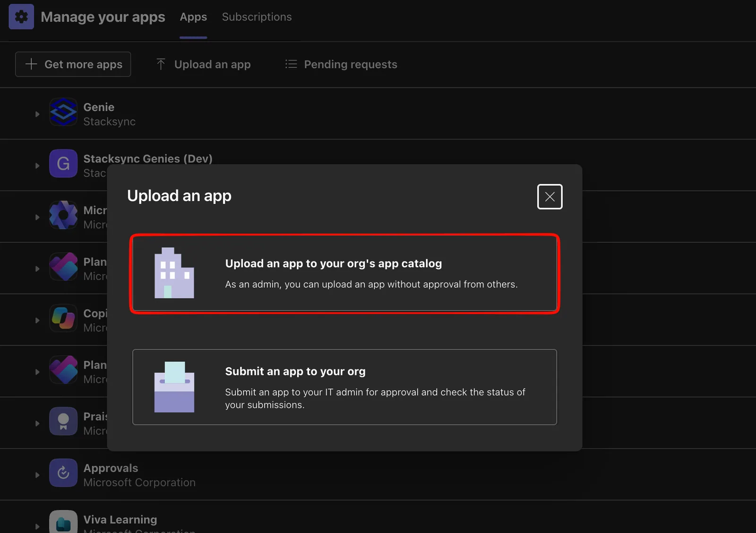Expand the Approvals row
The image size is (756, 533).
point(37,475)
